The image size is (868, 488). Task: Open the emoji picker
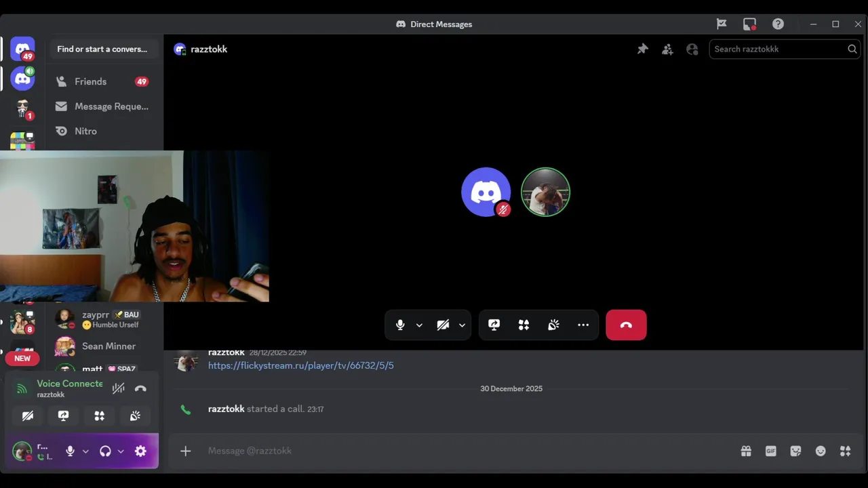point(821,451)
